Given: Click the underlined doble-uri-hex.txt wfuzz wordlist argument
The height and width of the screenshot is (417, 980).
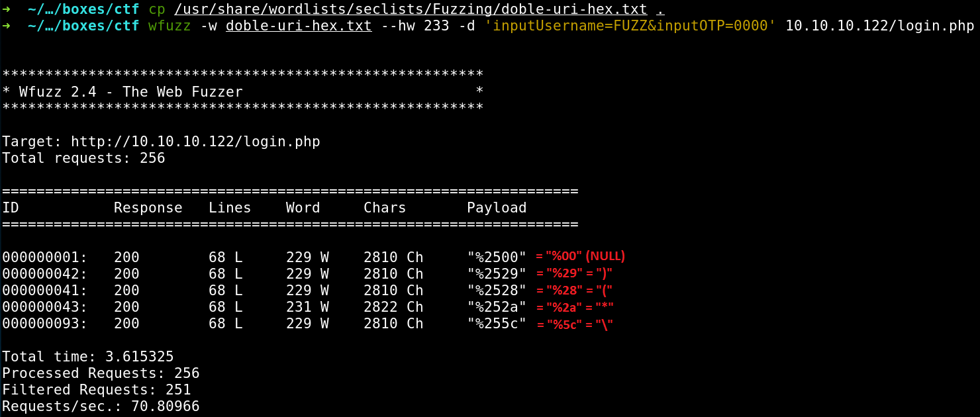Looking at the screenshot, I should [299, 26].
